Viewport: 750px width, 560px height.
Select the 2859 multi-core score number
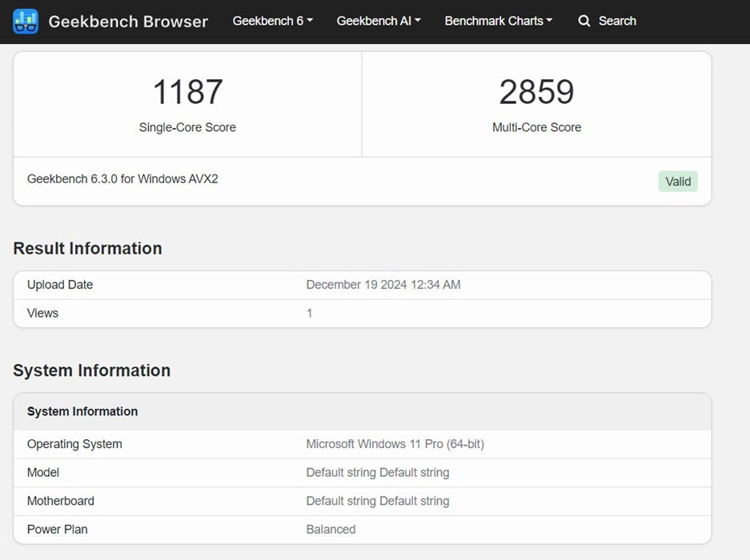pos(536,92)
